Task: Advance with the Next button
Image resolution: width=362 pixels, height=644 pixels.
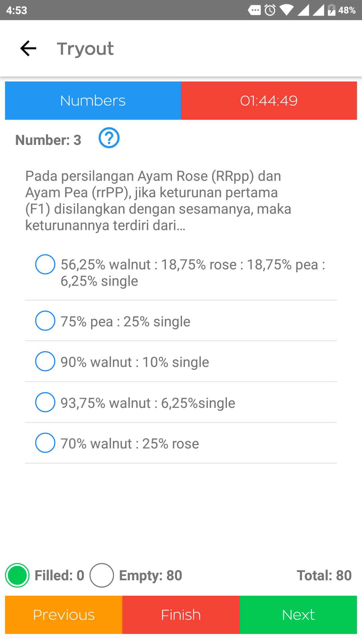Action: [x=298, y=615]
